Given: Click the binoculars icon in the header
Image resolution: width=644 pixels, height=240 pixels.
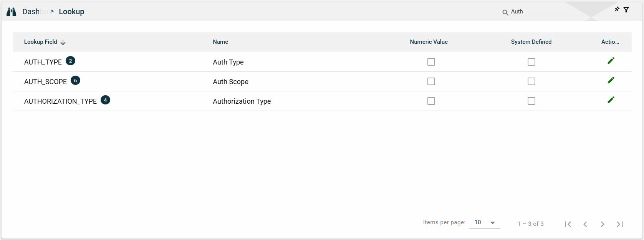Looking at the screenshot, I should pyautogui.click(x=12, y=12).
